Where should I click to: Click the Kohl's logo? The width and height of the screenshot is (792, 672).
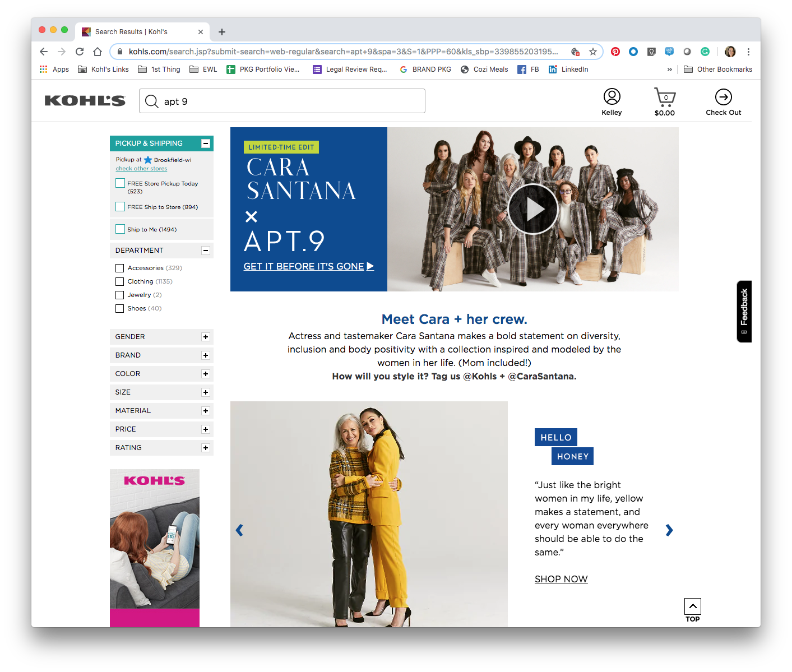[x=85, y=101]
